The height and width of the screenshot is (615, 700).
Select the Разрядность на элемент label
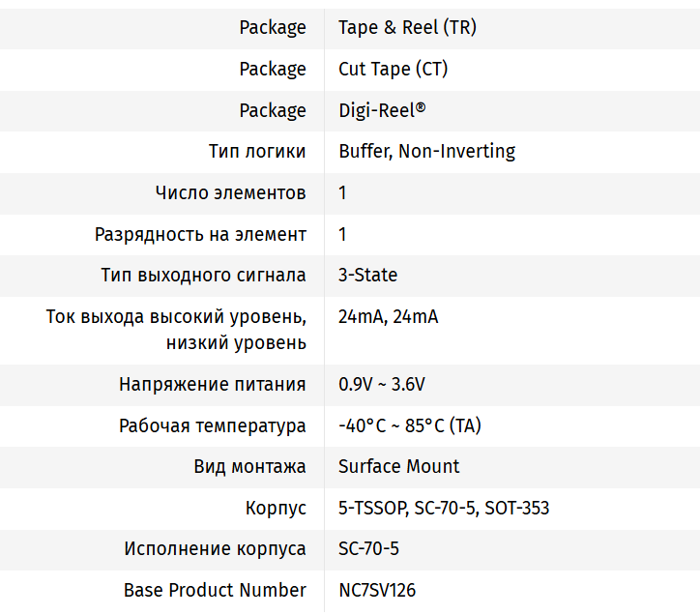200,234
